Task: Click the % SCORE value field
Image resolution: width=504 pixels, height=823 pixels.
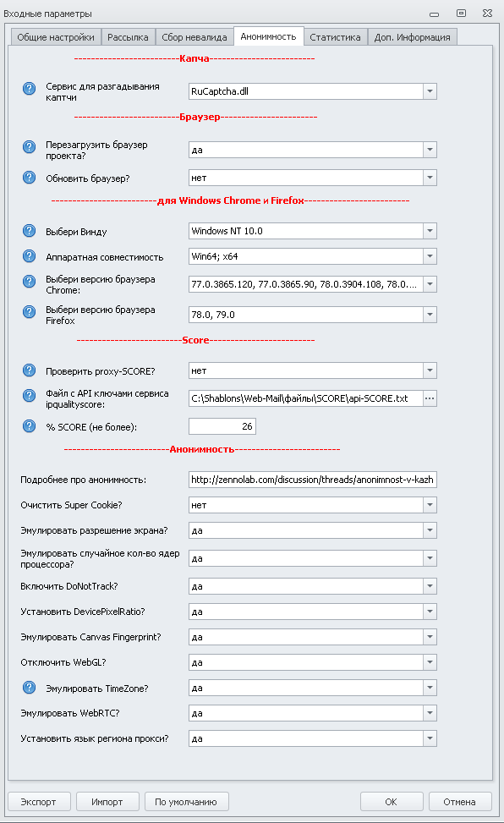Action: [222, 426]
